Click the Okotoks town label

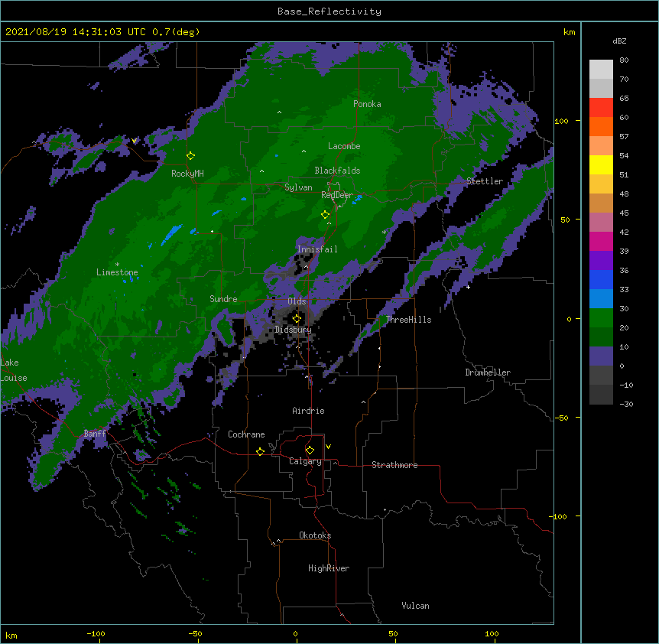tap(315, 535)
